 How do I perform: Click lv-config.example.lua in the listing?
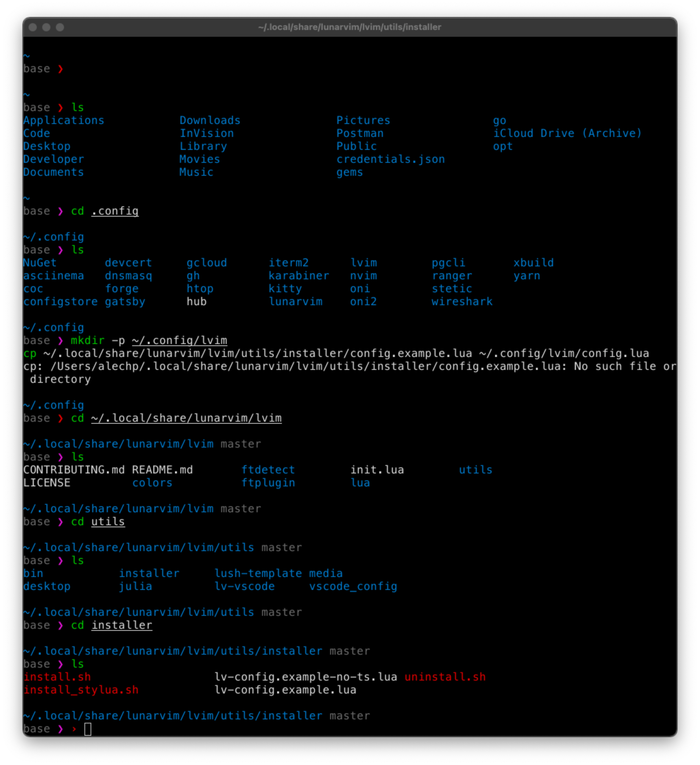pyautogui.click(x=285, y=690)
